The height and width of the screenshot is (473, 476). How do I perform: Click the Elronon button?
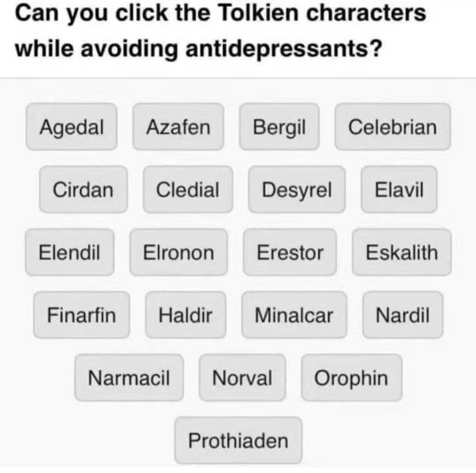[x=178, y=252]
